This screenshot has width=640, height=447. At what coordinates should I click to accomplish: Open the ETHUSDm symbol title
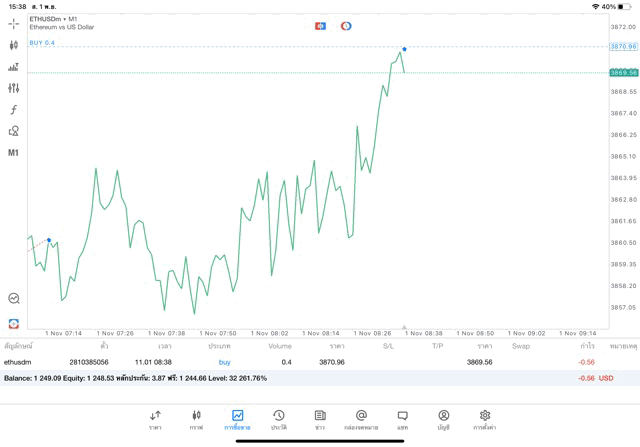point(54,19)
